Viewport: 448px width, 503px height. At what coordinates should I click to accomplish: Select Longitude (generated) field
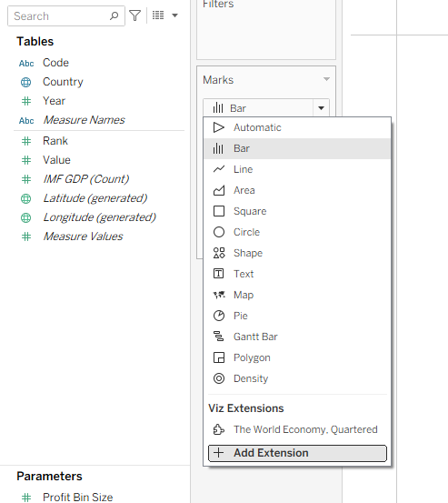point(99,217)
